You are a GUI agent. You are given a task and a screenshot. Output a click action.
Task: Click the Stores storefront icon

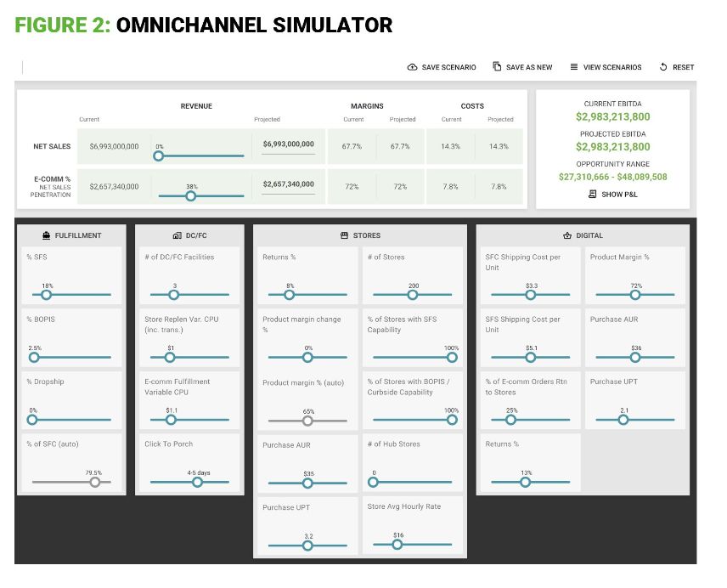point(345,235)
